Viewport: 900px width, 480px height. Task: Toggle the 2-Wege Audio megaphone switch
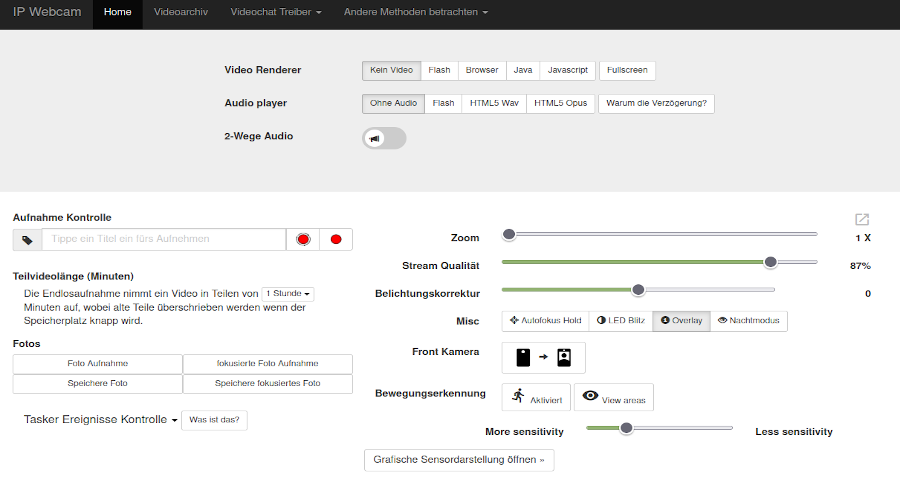click(384, 138)
